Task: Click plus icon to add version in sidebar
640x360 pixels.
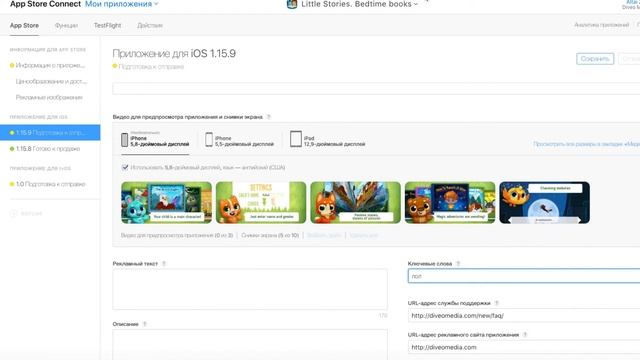Action: [13, 213]
